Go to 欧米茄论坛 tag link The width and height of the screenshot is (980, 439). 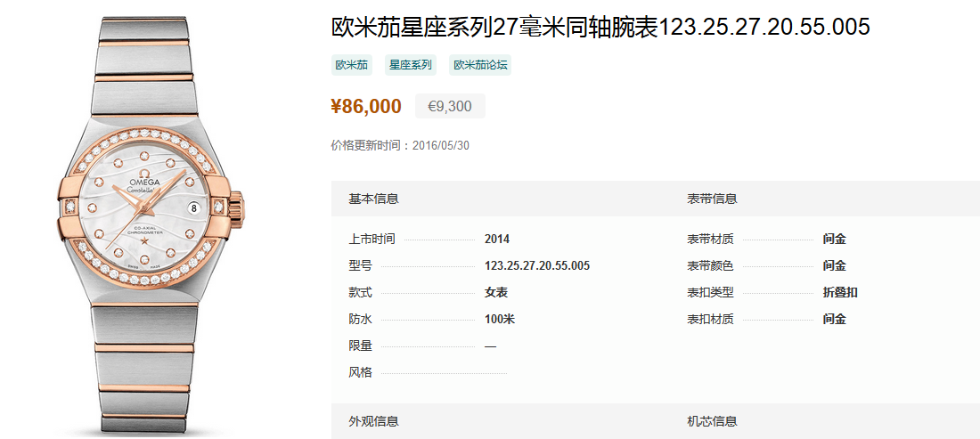point(480,65)
